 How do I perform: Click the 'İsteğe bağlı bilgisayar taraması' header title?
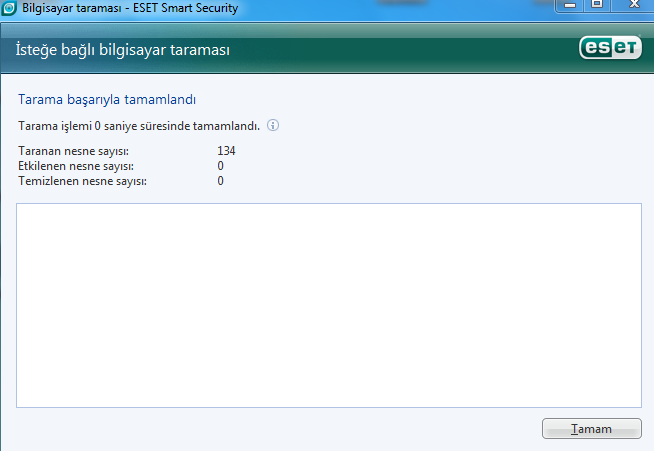coord(123,50)
